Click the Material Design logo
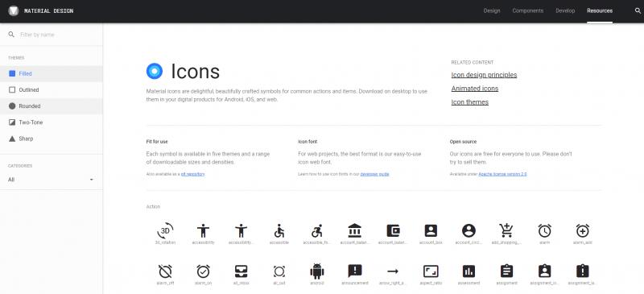This screenshot has height=294, width=644. coord(14,10)
